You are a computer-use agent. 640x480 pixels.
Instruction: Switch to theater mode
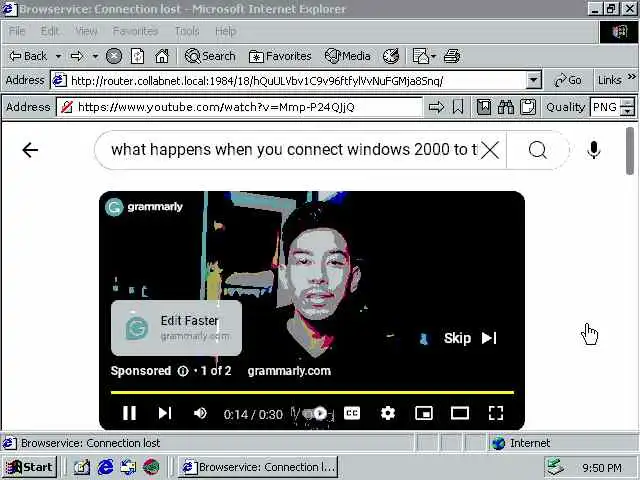(460, 413)
